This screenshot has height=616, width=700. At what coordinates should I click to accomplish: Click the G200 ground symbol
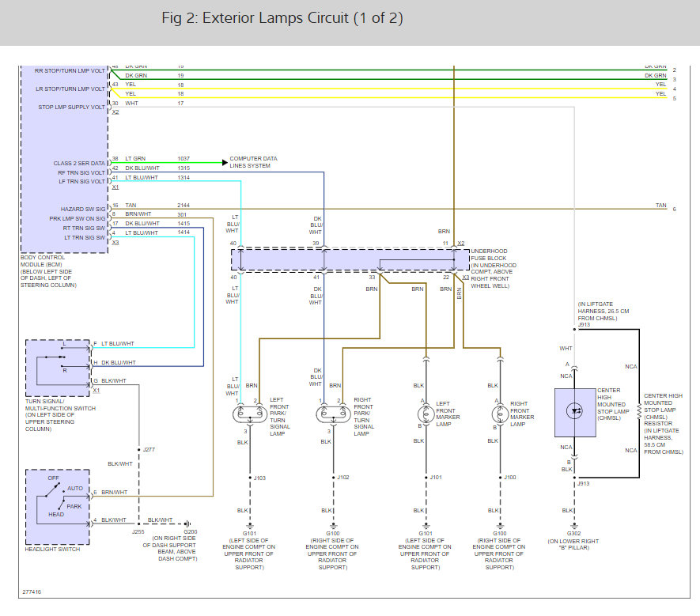click(188, 524)
